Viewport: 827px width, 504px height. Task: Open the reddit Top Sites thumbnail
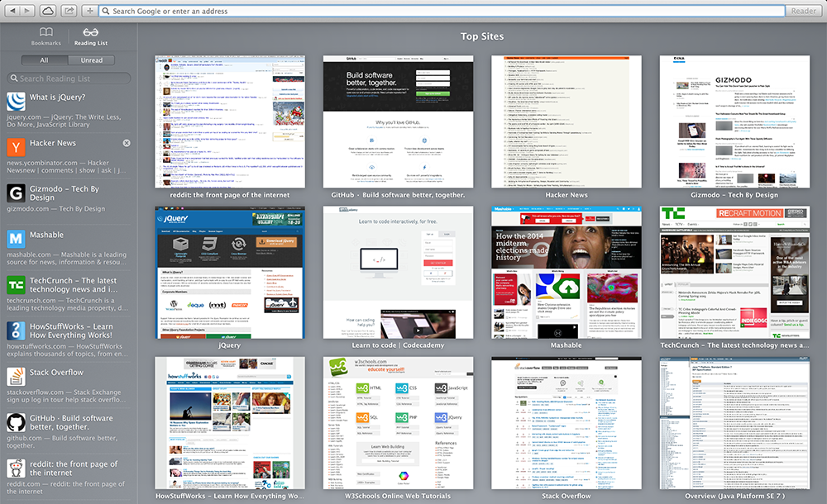coord(230,121)
